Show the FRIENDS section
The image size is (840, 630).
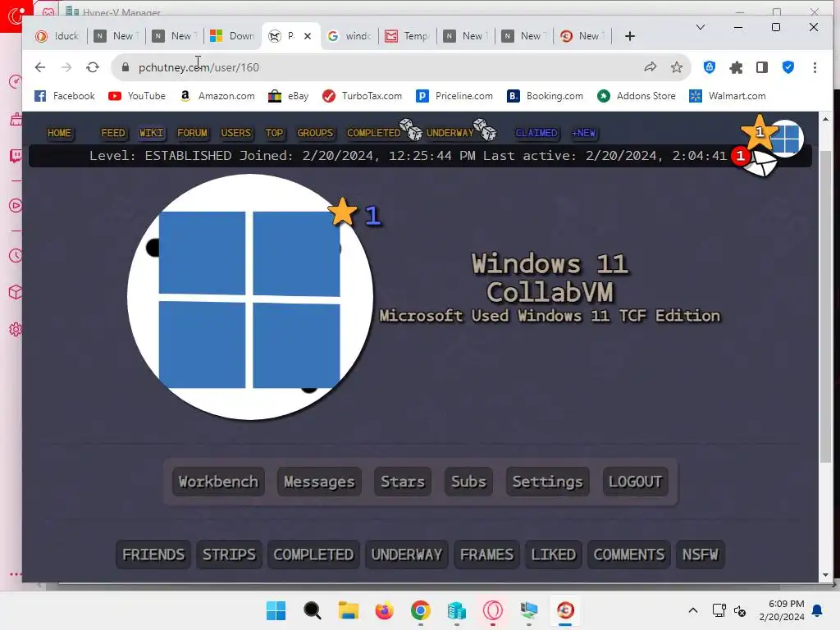pyautogui.click(x=153, y=555)
